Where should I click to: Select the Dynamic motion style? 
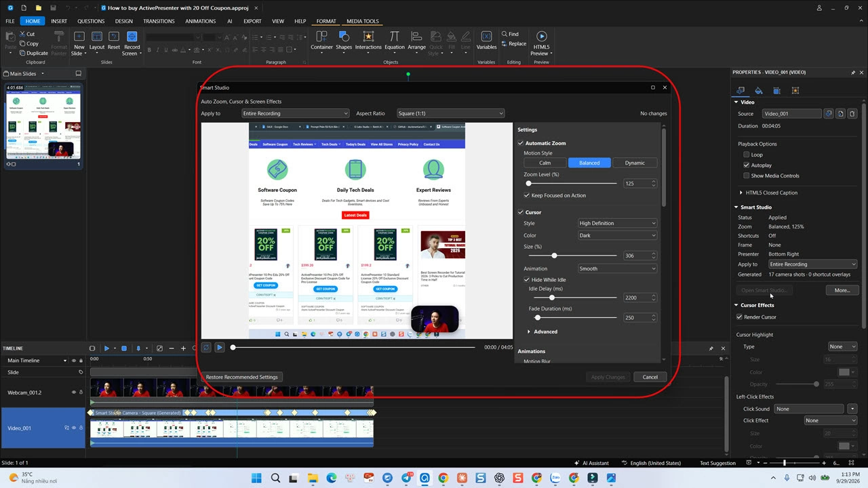[x=635, y=163]
